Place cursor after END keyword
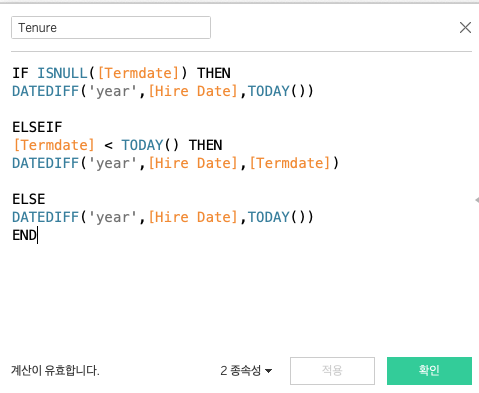479x393 pixels. 37,235
